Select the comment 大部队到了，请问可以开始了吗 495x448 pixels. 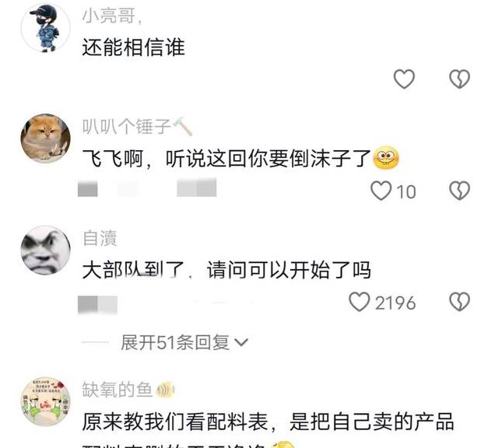click(x=226, y=270)
